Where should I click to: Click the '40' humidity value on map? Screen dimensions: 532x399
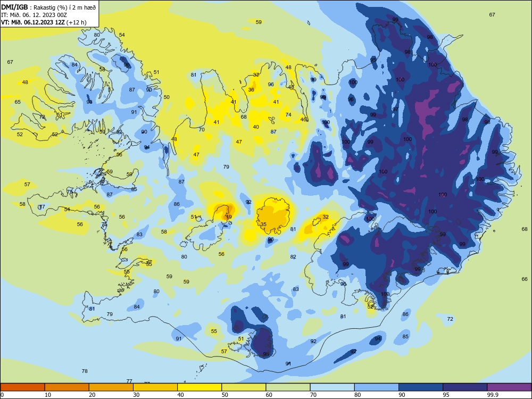(256, 127)
